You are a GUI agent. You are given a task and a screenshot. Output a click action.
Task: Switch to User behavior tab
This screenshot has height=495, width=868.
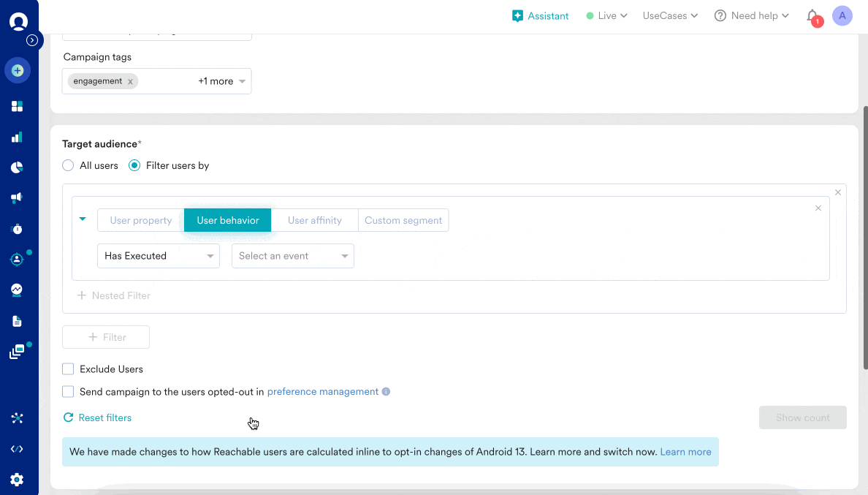[227, 220]
